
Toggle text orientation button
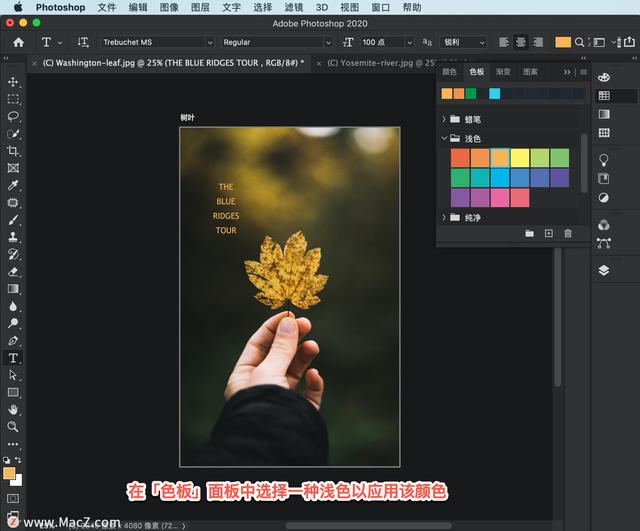(81, 43)
